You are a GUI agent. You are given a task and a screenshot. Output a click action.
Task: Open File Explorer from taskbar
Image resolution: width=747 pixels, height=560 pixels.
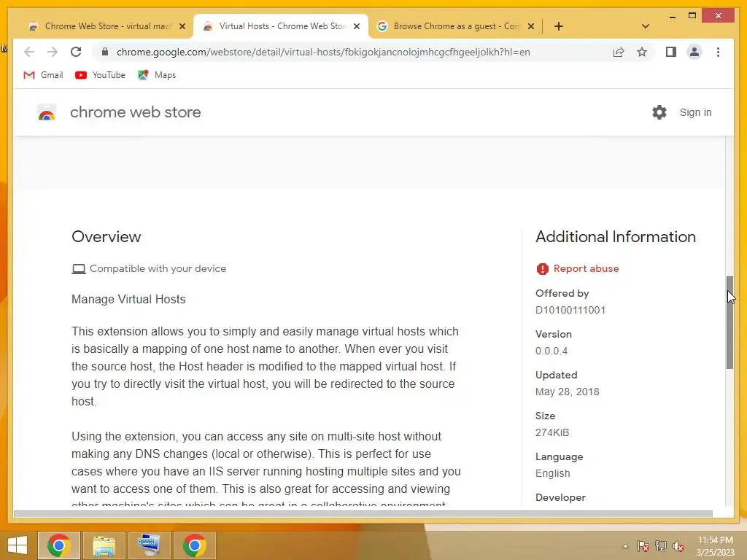coord(104,545)
